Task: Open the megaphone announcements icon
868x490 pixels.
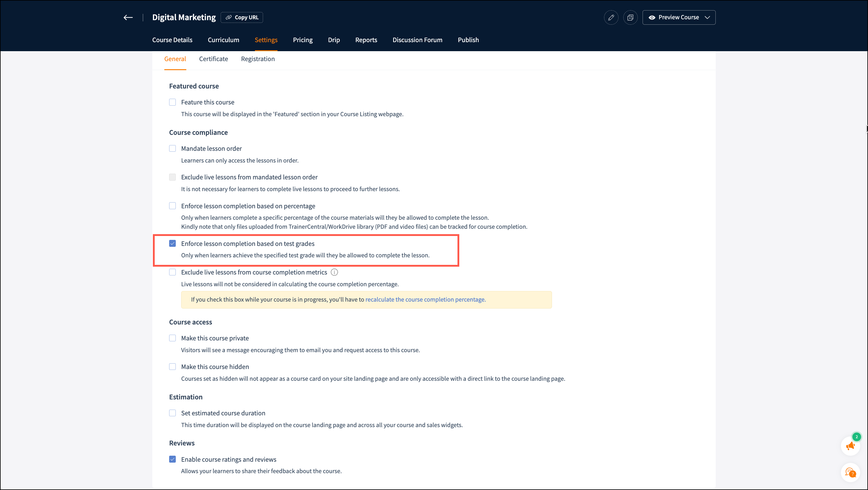Action: pyautogui.click(x=851, y=446)
